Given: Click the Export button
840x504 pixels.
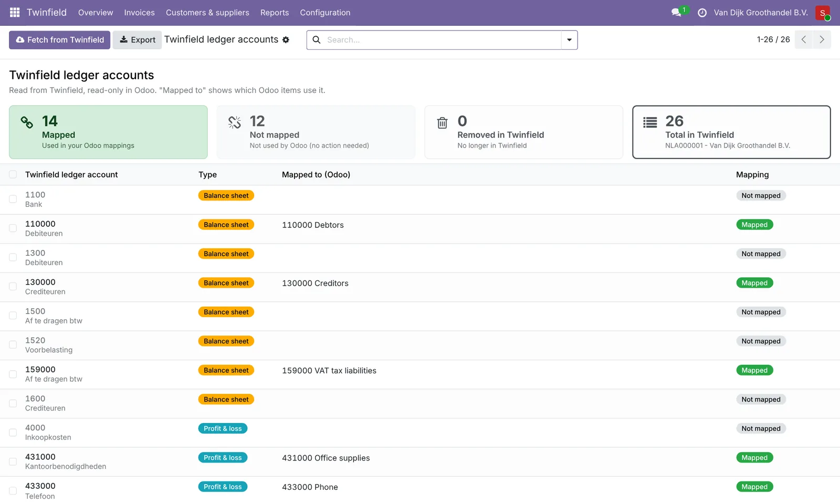Looking at the screenshot, I should tap(137, 40).
